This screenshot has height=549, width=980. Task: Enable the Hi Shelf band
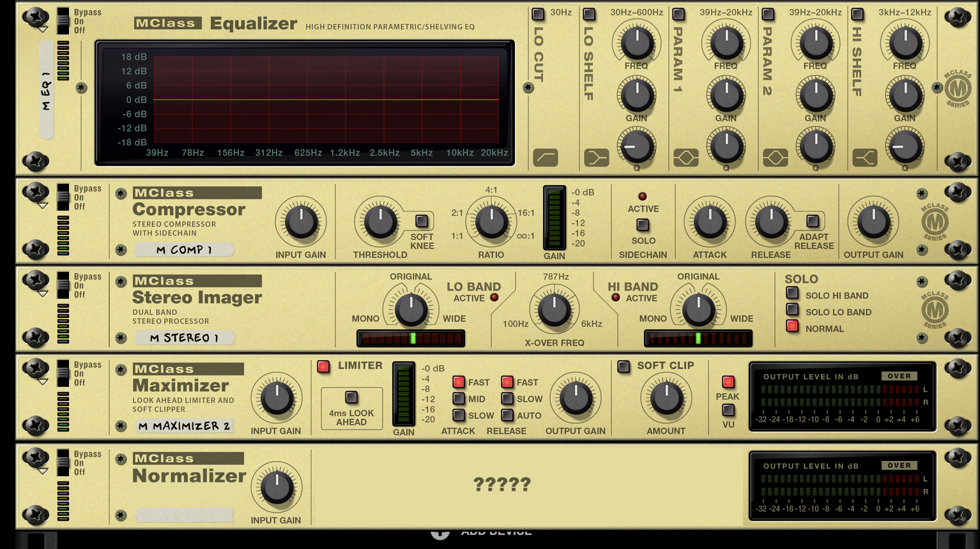coord(858,13)
